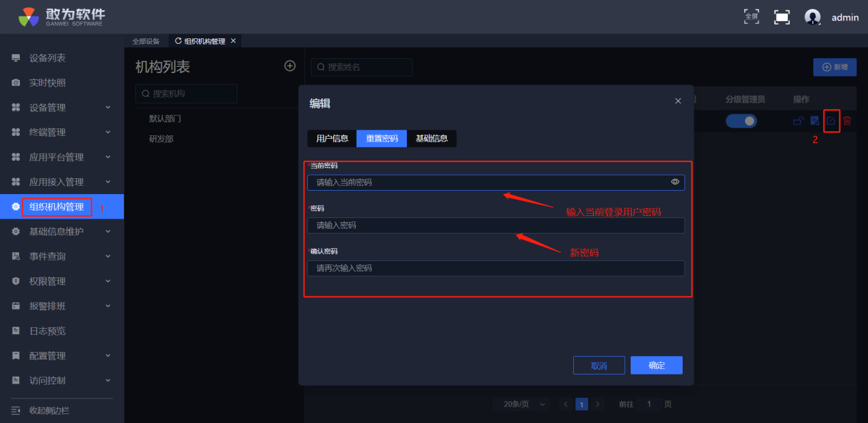This screenshot has height=423, width=868.
Task: Switch to the 用户信息 tab
Action: tap(332, 138)
